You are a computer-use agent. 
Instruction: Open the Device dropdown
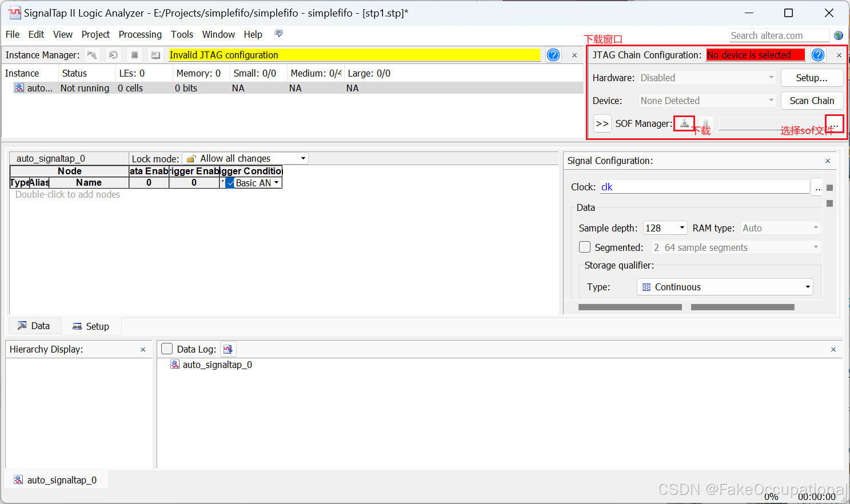[707, 101]
